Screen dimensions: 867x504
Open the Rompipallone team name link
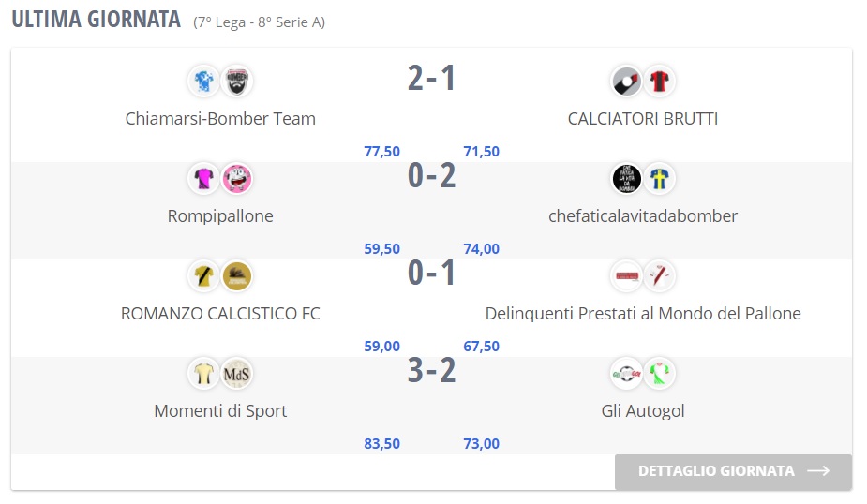coord(220,216)
